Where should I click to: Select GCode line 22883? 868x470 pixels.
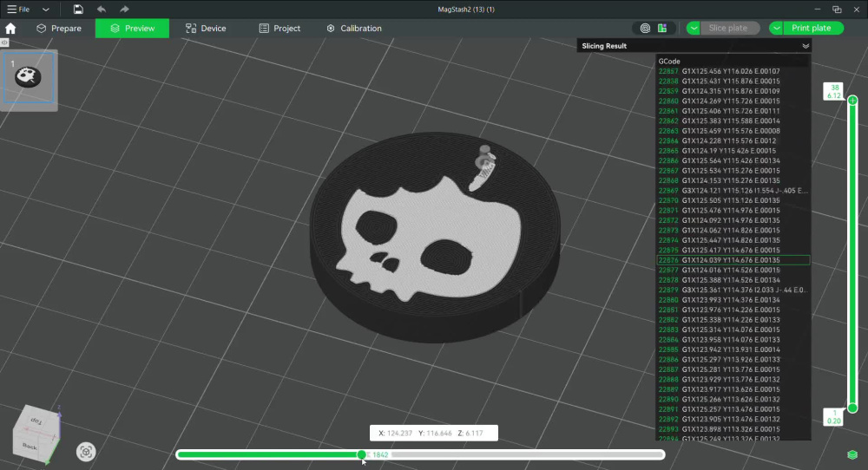tap(733, 330)
